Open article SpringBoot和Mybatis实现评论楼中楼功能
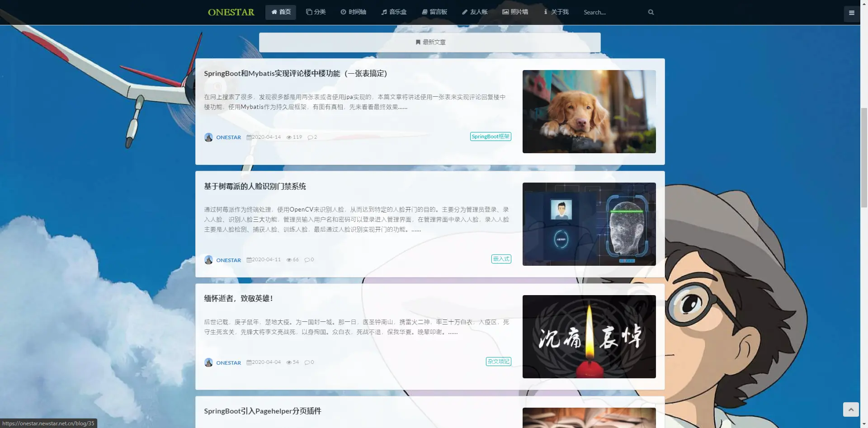 tap(296, 74)
